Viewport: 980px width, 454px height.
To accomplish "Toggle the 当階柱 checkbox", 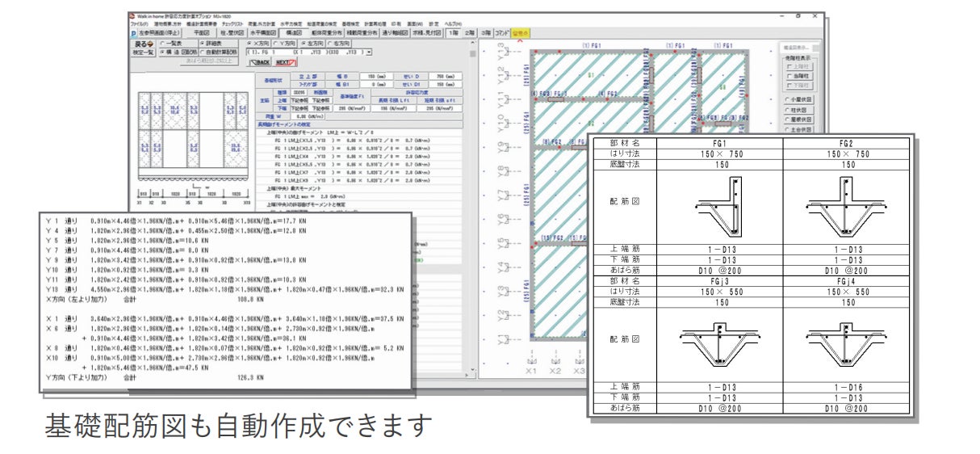I will (x=800, y=76).
